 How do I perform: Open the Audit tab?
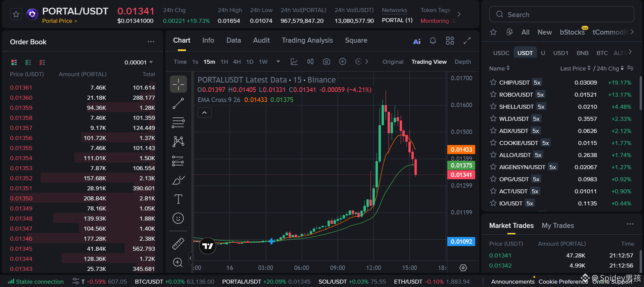[x=261, y=40]
